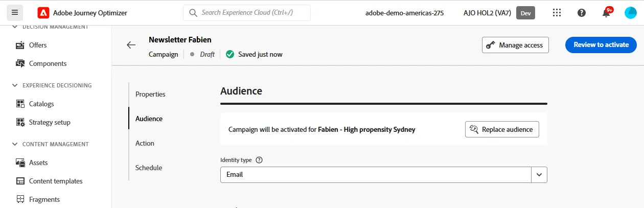Open Fragments in the sidebar
Image resolution: width=644 pixels, height=208 pixels.
pos(44,199)
